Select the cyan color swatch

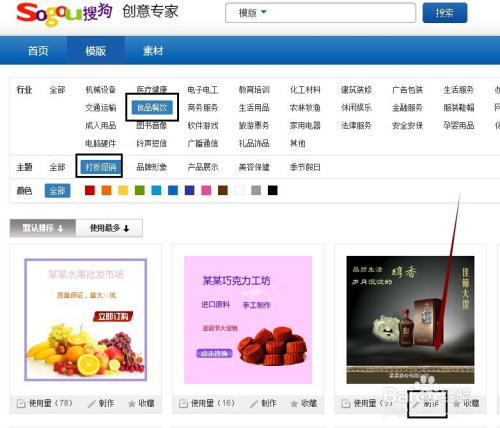156,190
